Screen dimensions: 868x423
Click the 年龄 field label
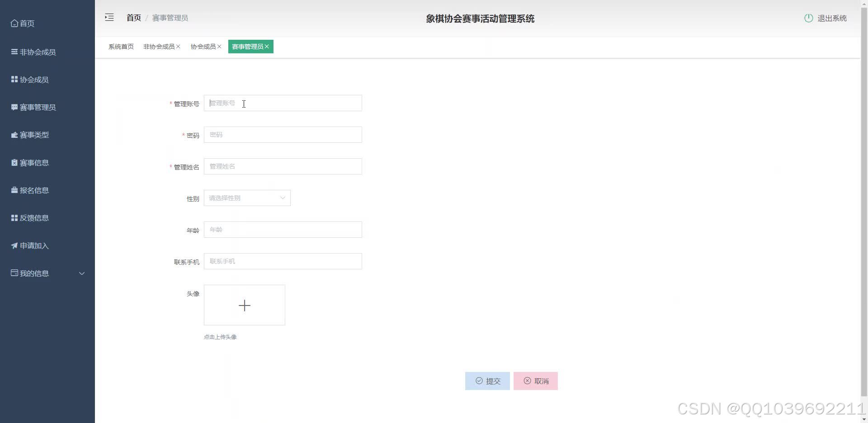[x=193, y=230]
